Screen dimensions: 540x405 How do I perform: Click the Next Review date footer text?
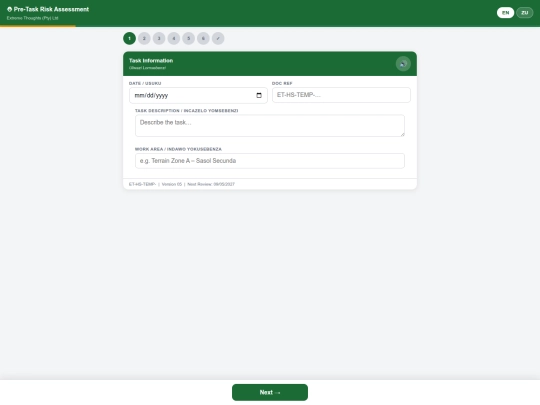(x=211, y=184)
